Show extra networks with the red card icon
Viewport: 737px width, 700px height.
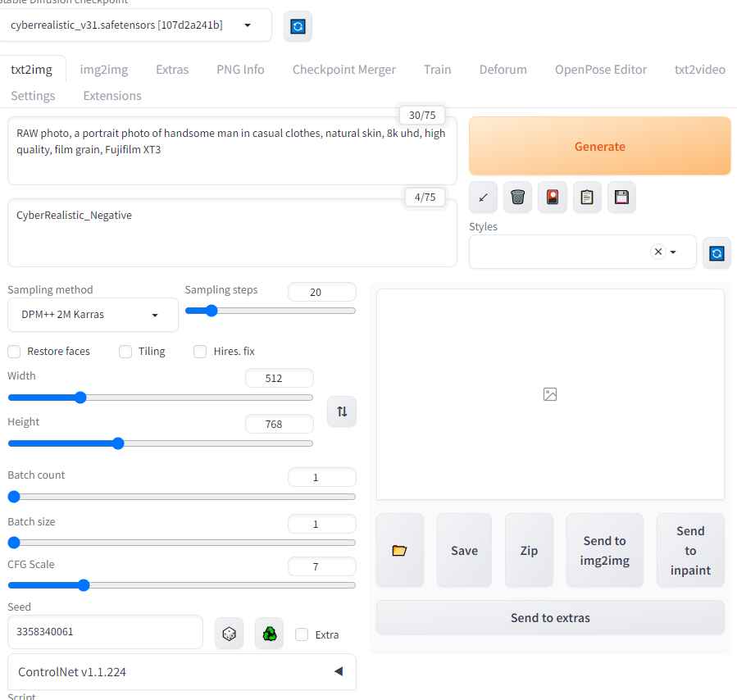click(553, 198)
